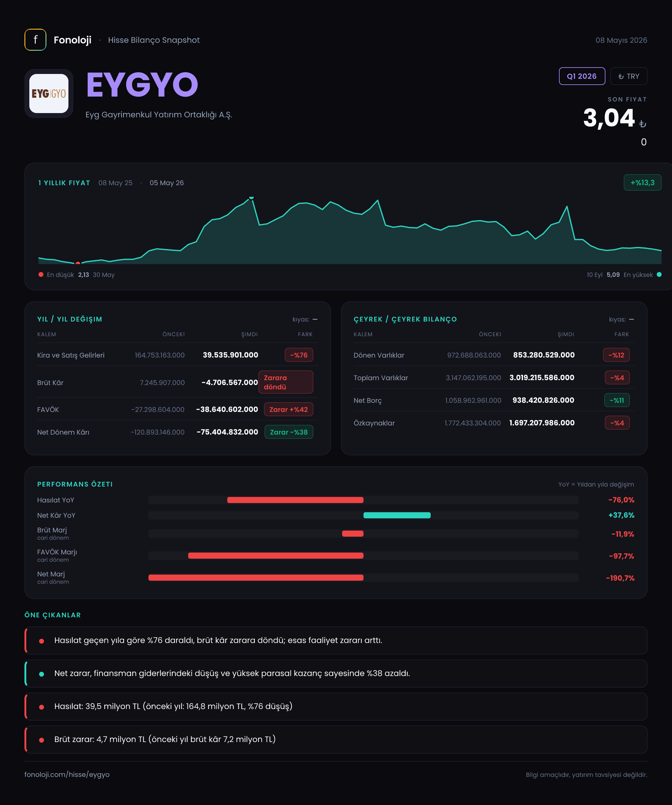
Task: Click the '05 May 26' chart end date
Action: pos(167,183)
